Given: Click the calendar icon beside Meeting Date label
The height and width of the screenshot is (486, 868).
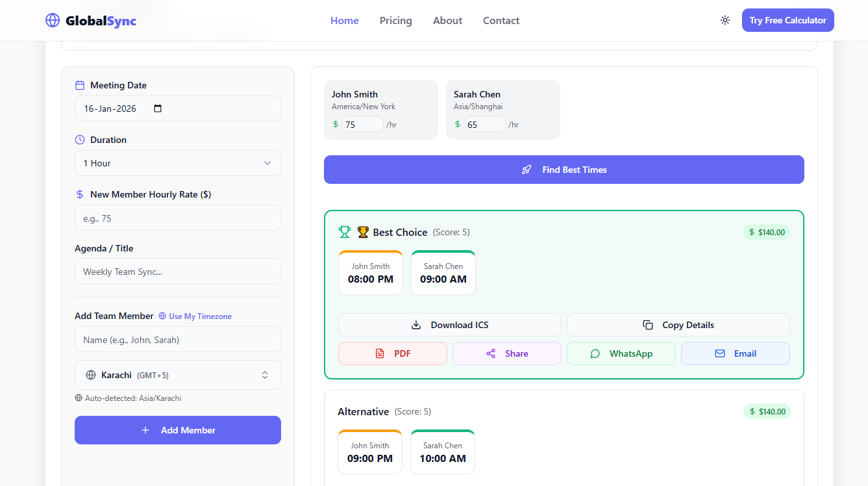Looking at the screenshot, I should pyautogui.click(x=80, y=84).
